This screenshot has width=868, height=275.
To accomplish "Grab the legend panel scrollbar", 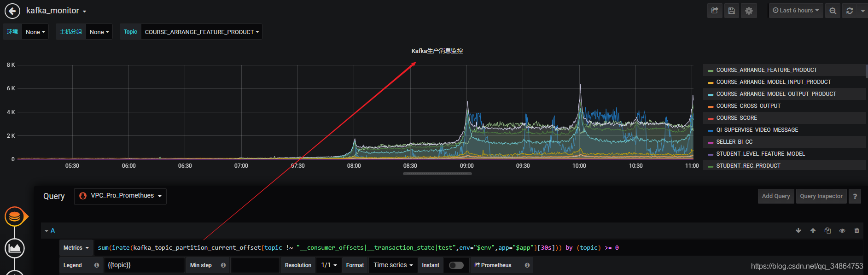I will (x=867, y=71).
